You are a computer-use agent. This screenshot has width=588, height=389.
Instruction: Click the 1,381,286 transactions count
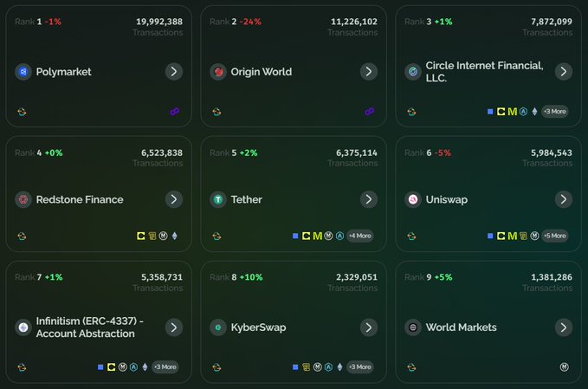tap(552, 277)
